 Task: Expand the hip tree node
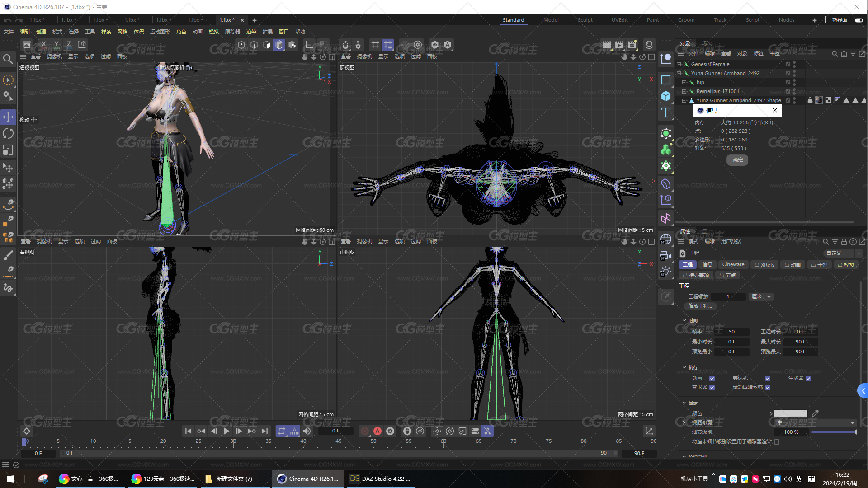[x=684, y=82]
